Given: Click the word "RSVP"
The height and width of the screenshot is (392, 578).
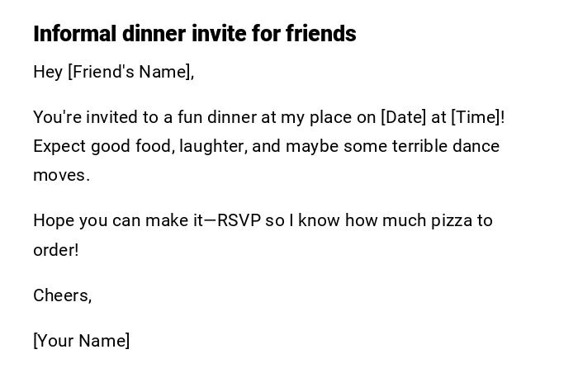Looking at the screenshot, I should point(239,220).
